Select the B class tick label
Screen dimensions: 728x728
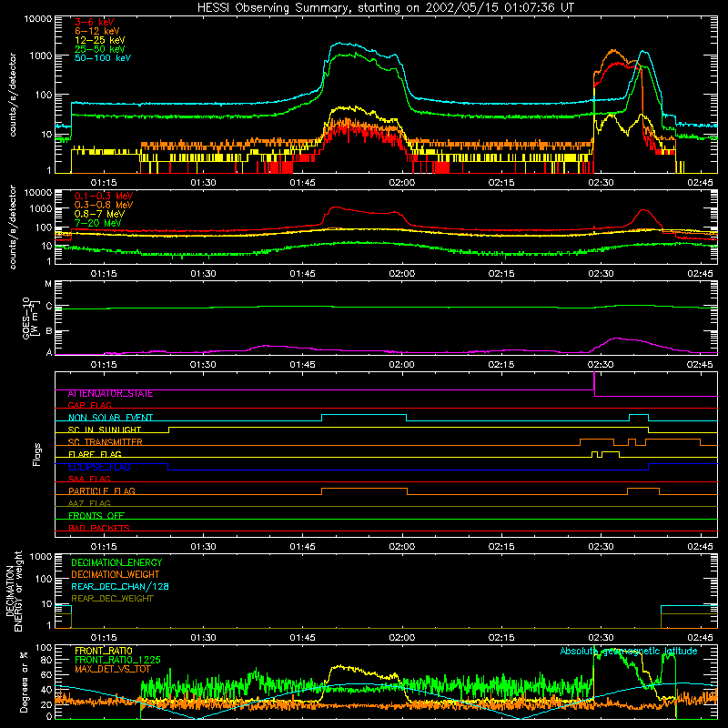pos(49,331)
